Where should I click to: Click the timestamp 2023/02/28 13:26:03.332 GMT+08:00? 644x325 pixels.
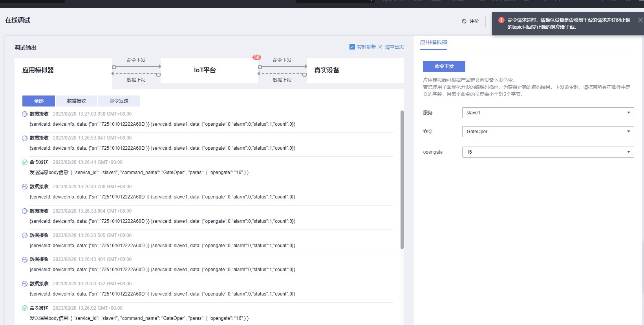(x=92, y=284)
